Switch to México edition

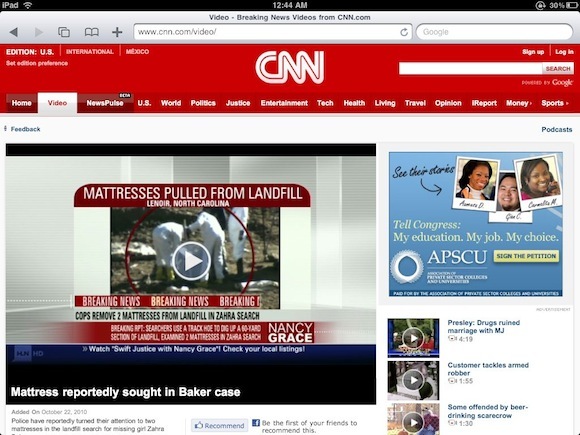[137, 52]
